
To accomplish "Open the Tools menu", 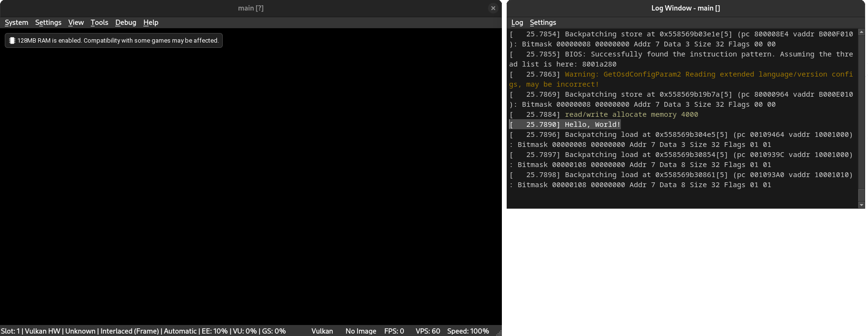I will [99, 22].
